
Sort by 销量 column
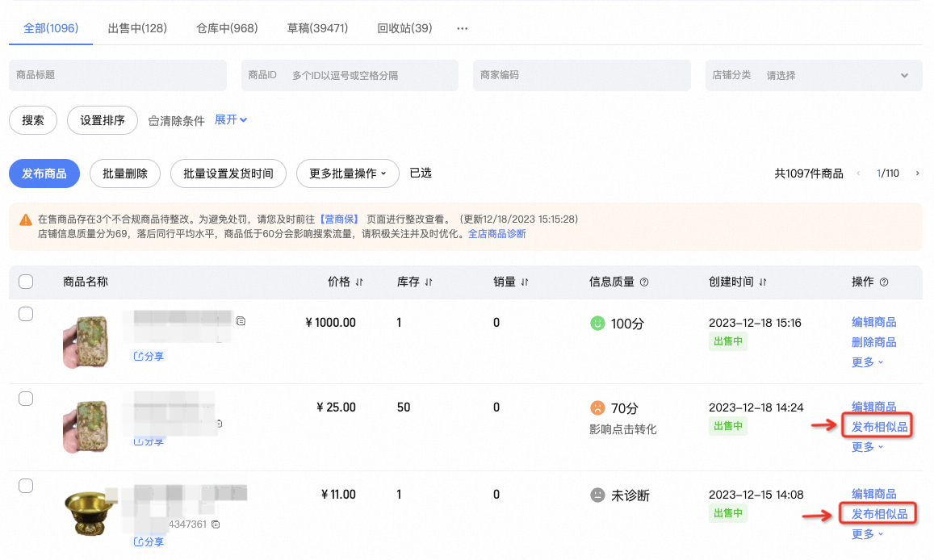(x=524, y=282)
